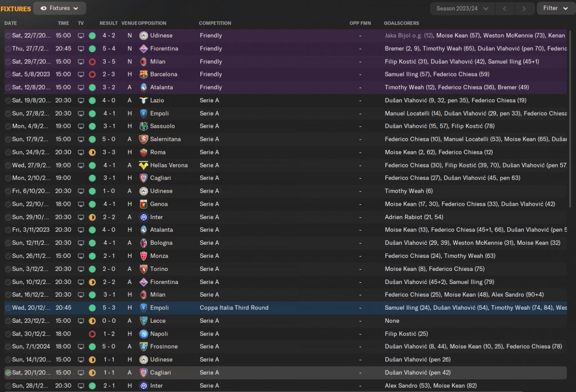Go to the previous season arrow
This screenshot has width=576, height=392.
pos(504,9)
